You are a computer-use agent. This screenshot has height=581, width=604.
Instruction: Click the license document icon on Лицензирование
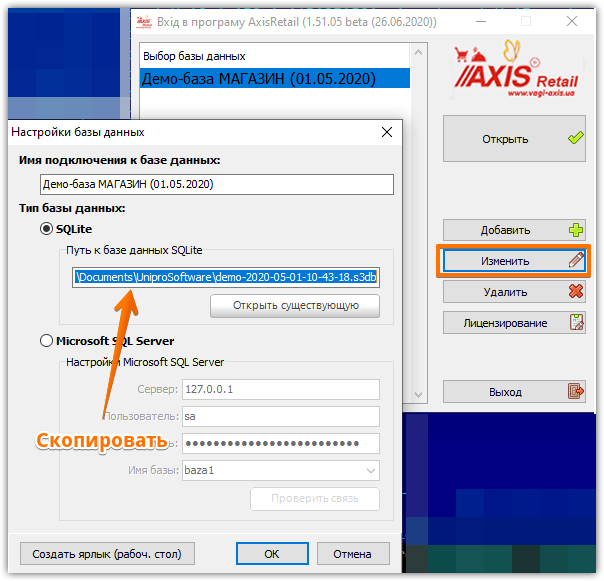point(577,322)
